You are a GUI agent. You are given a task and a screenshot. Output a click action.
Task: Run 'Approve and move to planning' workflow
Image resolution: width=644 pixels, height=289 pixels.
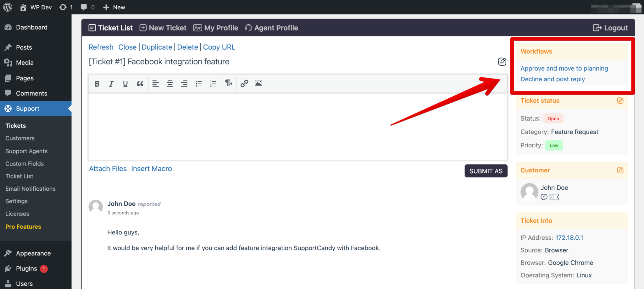(564, 68)
